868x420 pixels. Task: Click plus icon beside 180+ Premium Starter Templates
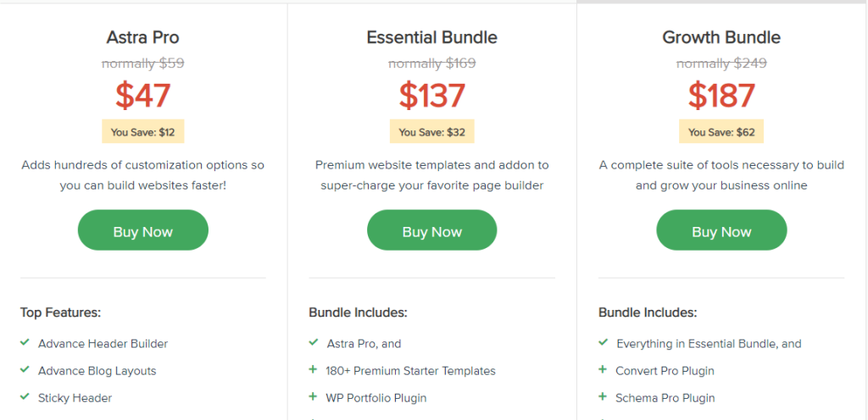314,370
